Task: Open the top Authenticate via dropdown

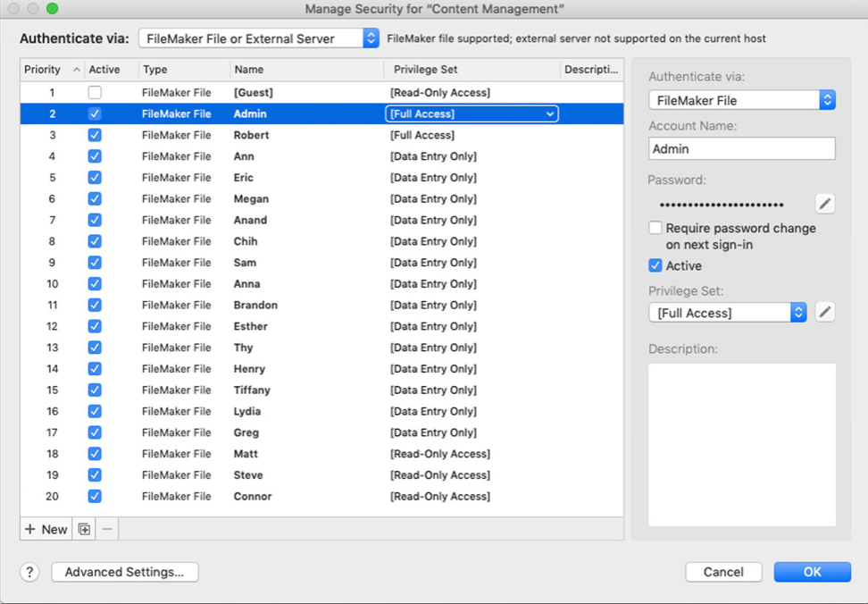Action: click(258, 38)
